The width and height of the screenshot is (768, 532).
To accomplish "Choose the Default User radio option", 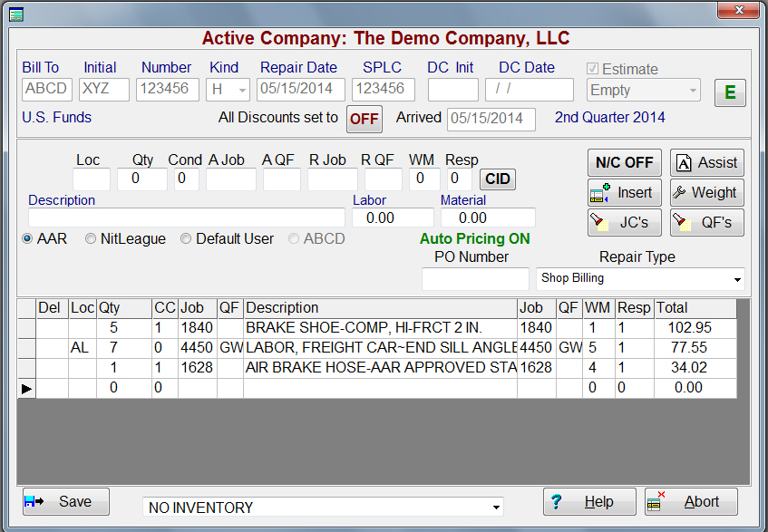I will click(x=186, y=239).
